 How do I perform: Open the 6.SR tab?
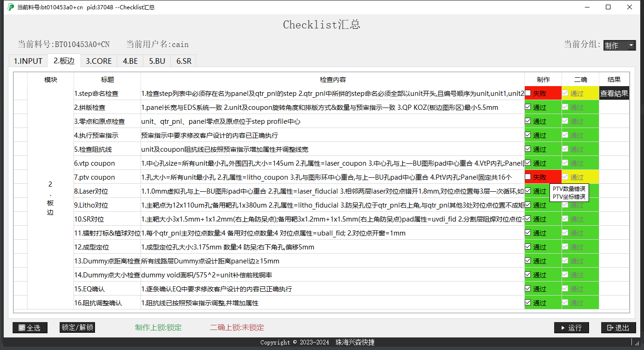click(183, 61)
